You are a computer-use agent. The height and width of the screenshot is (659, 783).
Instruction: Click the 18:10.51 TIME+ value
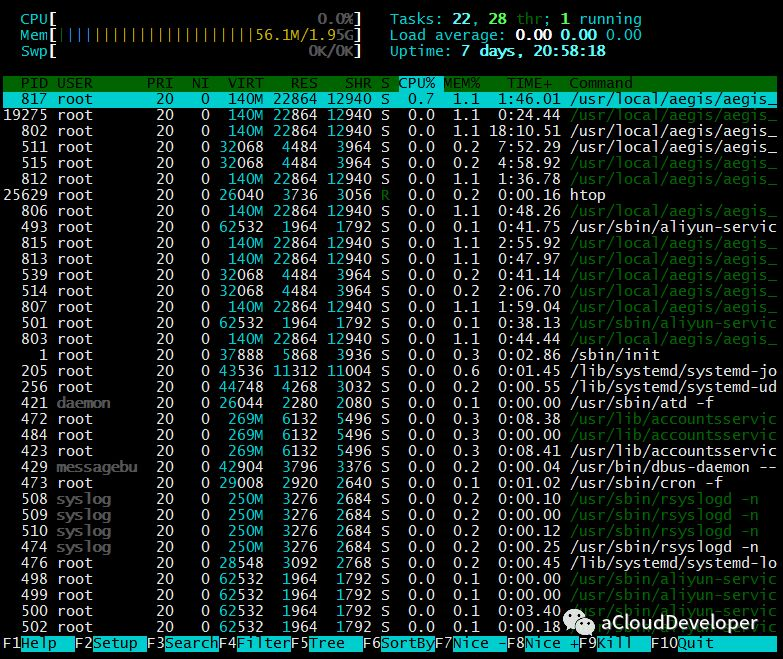click(x=525, y=131)
